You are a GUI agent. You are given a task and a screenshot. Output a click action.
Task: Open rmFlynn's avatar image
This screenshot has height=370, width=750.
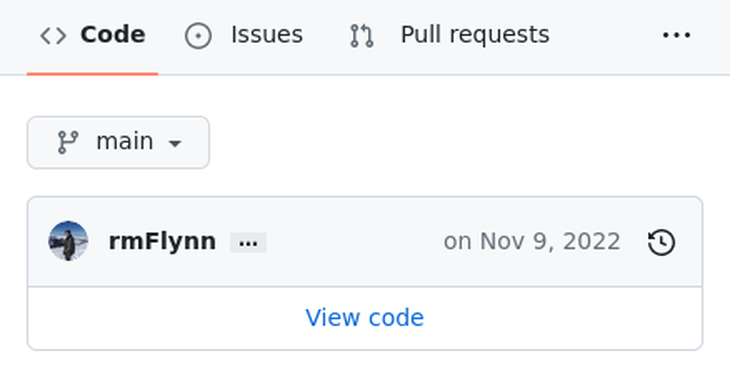[x=68, y=241]
